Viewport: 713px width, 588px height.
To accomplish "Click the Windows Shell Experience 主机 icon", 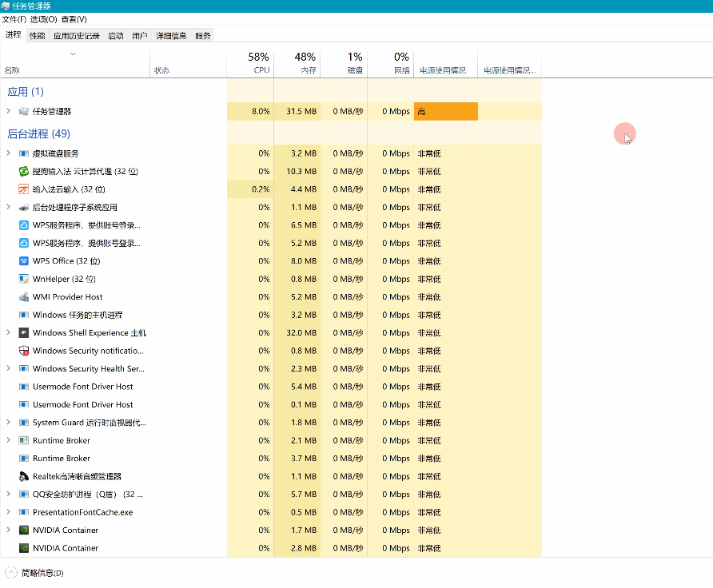I will click(24, 332).
